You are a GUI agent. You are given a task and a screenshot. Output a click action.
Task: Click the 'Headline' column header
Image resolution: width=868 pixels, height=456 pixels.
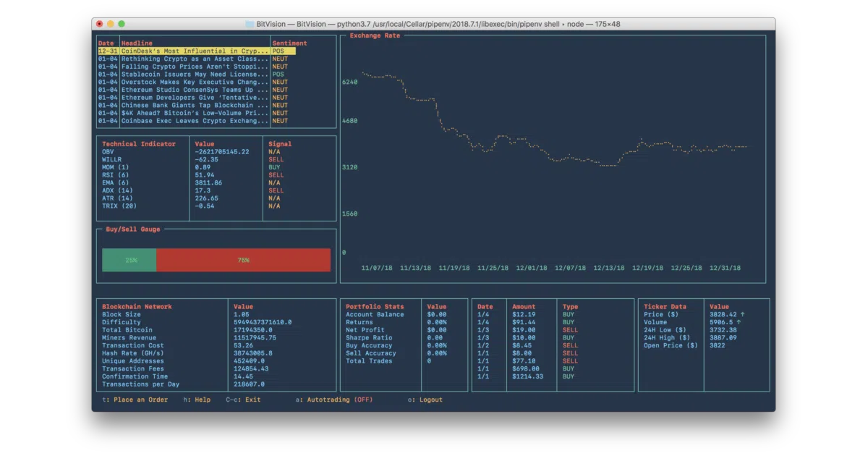(x=137, y=43)
